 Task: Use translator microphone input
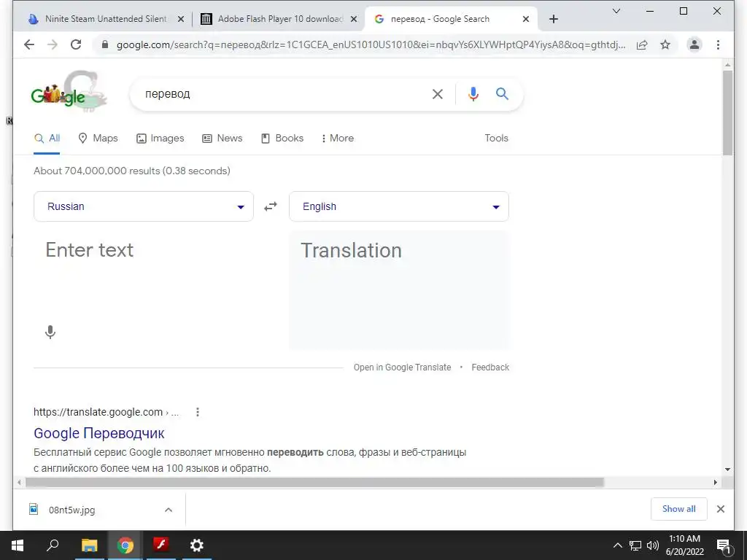(50, 332)
